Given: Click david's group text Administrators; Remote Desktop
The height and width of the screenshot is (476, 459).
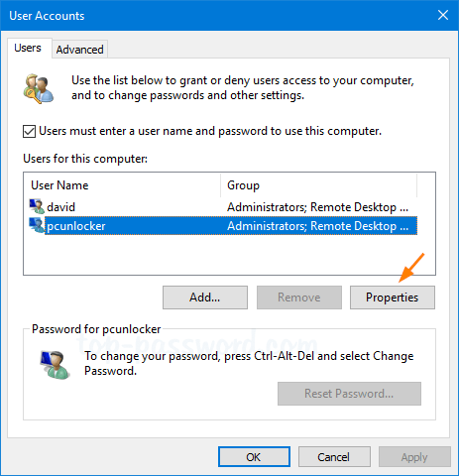Looking at the screenshot, I should [318, 207].
